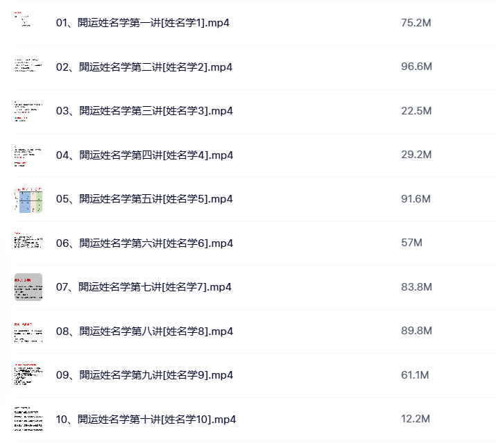Click the thumbnail of video 08
The height and width of the screenshot is (448, 496).
tap(28, 331)
